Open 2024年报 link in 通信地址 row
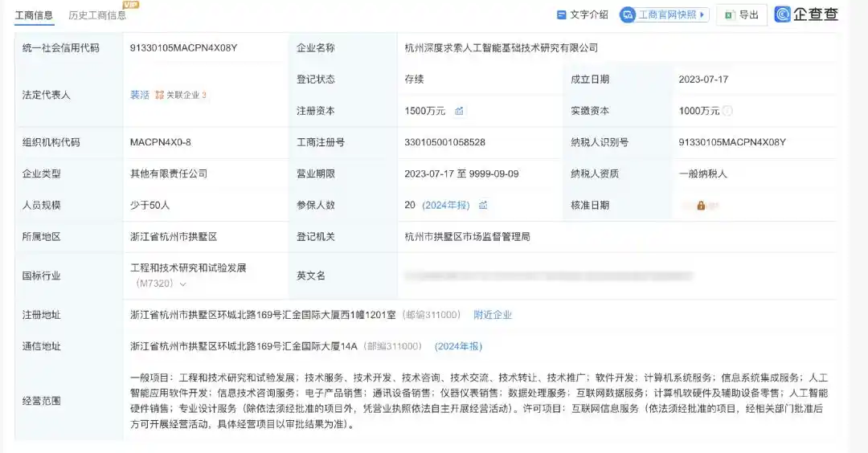The width and height of the screenshot is (868, 453). point(458,347)
